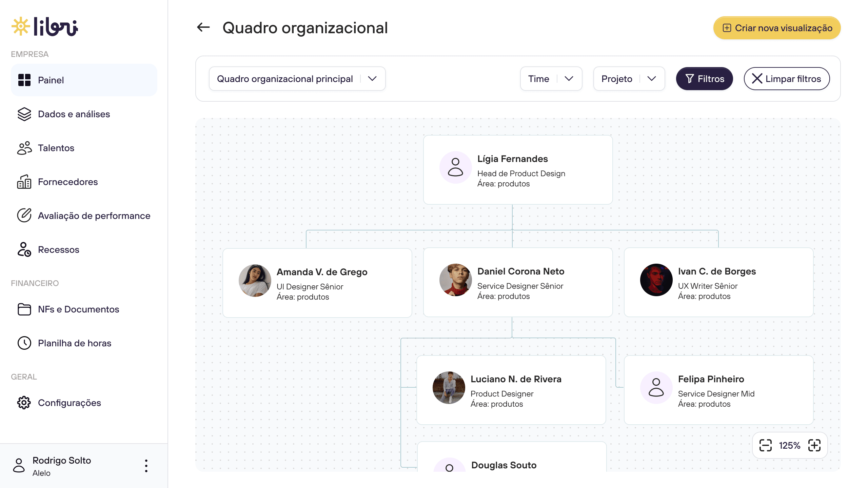This screenshot has width=868, height=488.
Task: Click the zoom in icon
Action: pos(814,445)
